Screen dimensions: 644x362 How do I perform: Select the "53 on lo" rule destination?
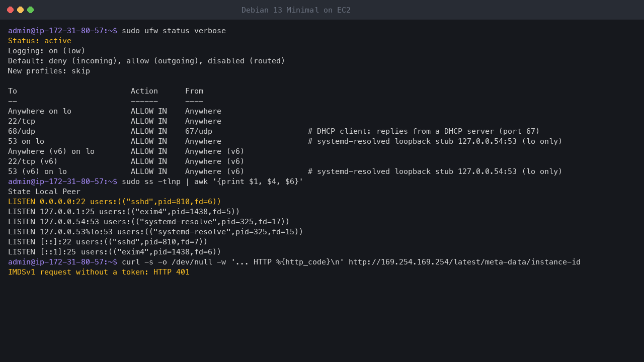26,141
